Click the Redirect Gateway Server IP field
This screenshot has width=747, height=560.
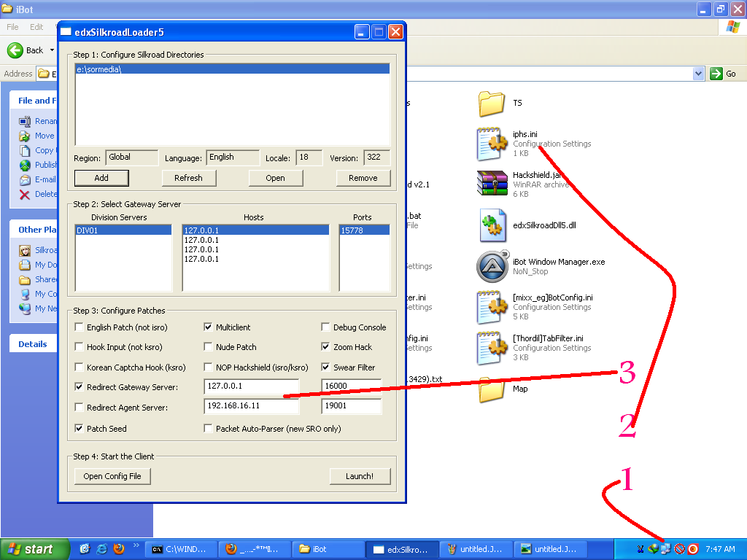[x=252, y=386]
